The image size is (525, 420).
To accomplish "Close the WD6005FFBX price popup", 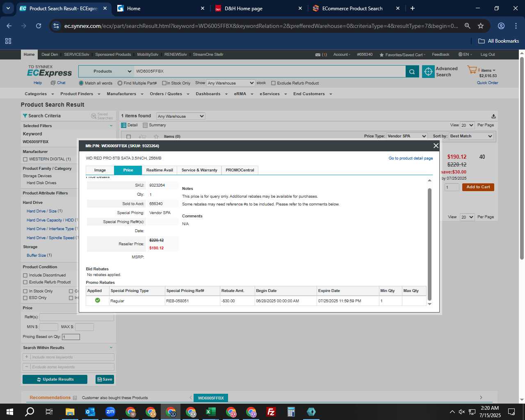I will 436,146.
